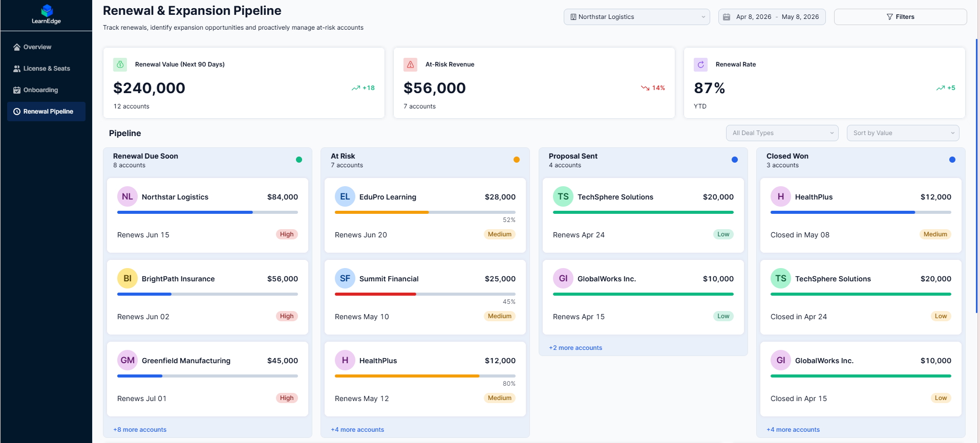
Task: Click the Renewal Rate refresh icon
Action: (700, 64)
